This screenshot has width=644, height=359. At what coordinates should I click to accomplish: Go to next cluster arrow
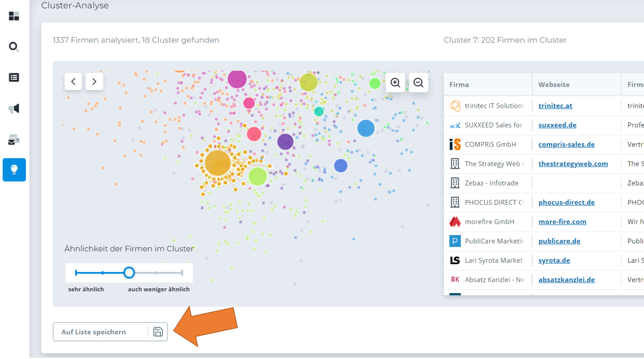pyautogui.click(x=94, y=82)
